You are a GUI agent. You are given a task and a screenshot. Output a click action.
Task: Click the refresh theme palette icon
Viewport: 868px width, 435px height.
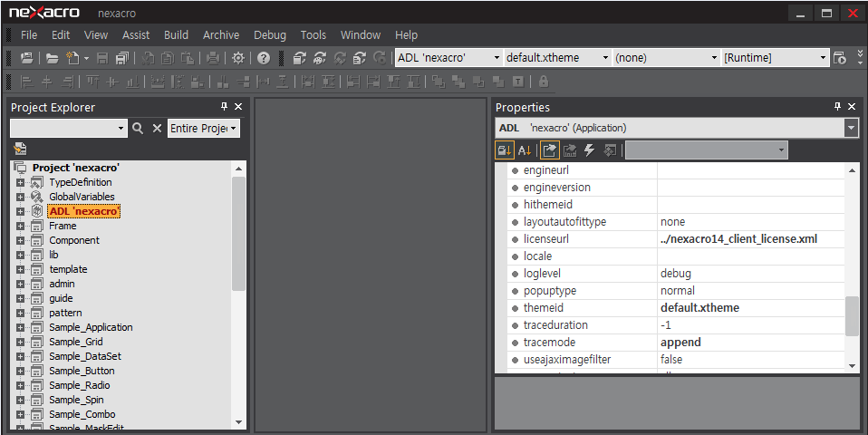point(320,58)
